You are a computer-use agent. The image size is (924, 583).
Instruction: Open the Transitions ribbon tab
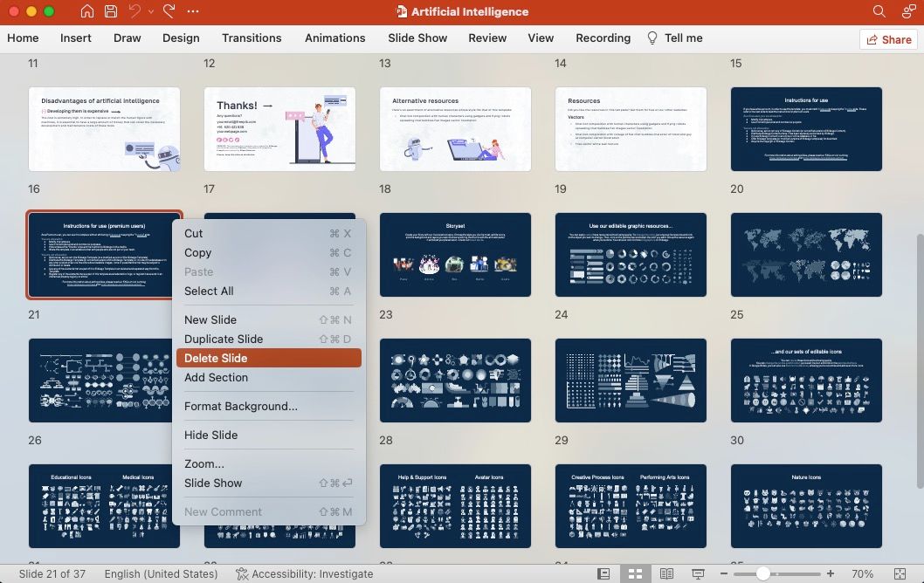(252, 38)
